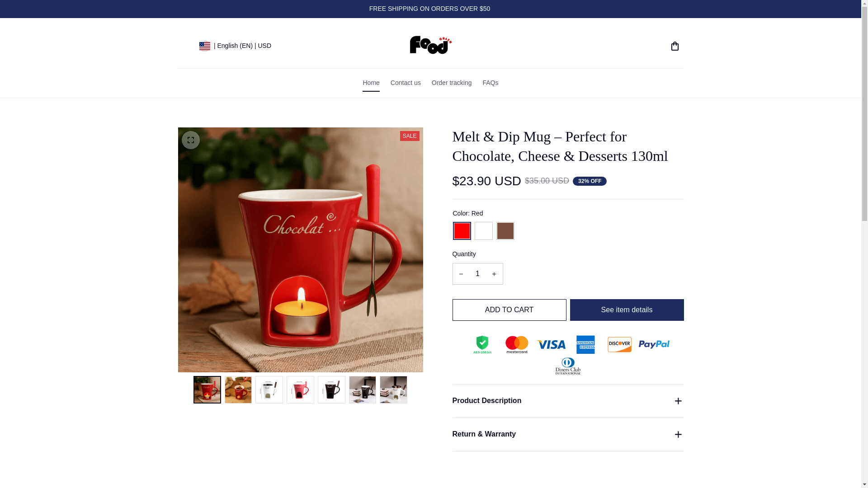This screenshot has width=868, height=488.
Task: Click the See item details button
Action: pos(627,310)
